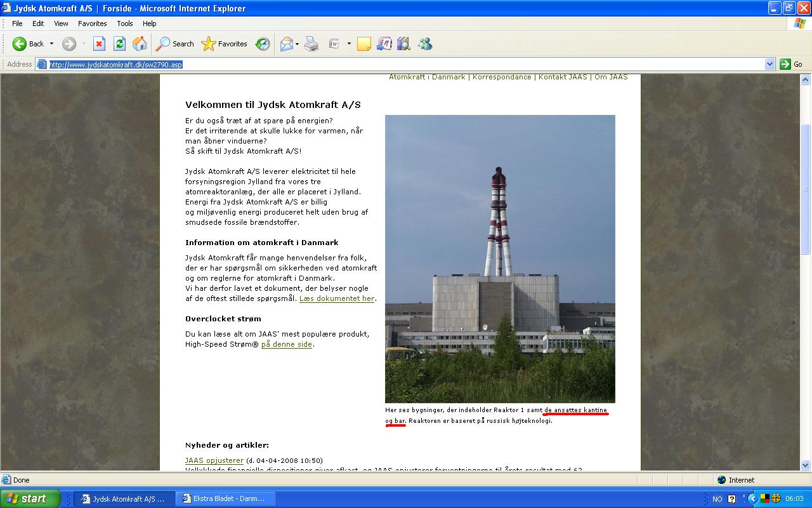Click the Send to OneNote icon
812x508 pixels.
tap(384, 44)
